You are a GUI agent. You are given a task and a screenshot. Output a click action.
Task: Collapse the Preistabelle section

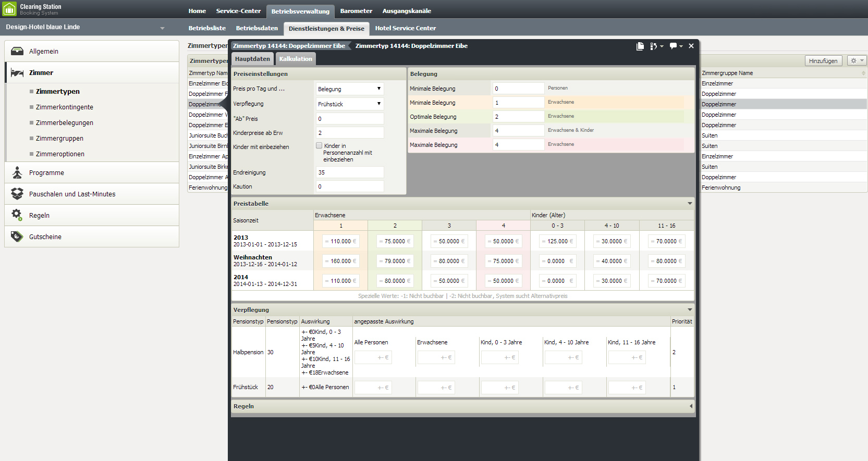(690, 204)
